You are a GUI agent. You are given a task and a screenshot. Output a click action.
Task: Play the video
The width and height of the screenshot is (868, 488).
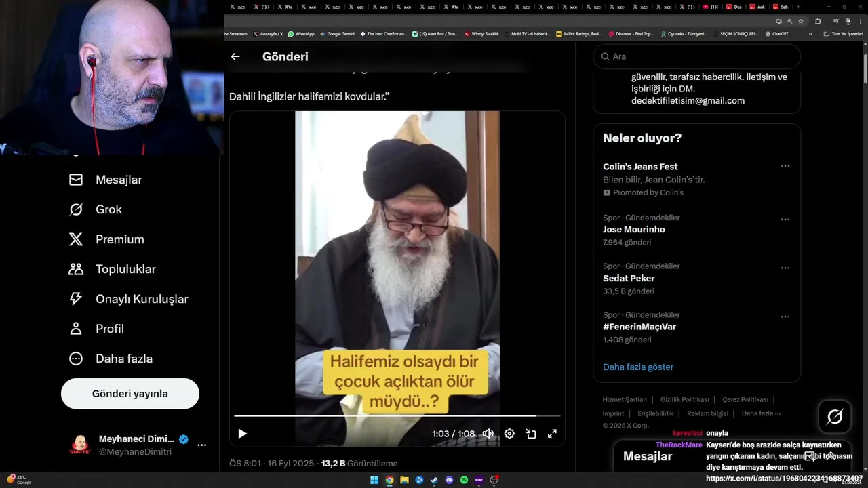pos(242,434)
